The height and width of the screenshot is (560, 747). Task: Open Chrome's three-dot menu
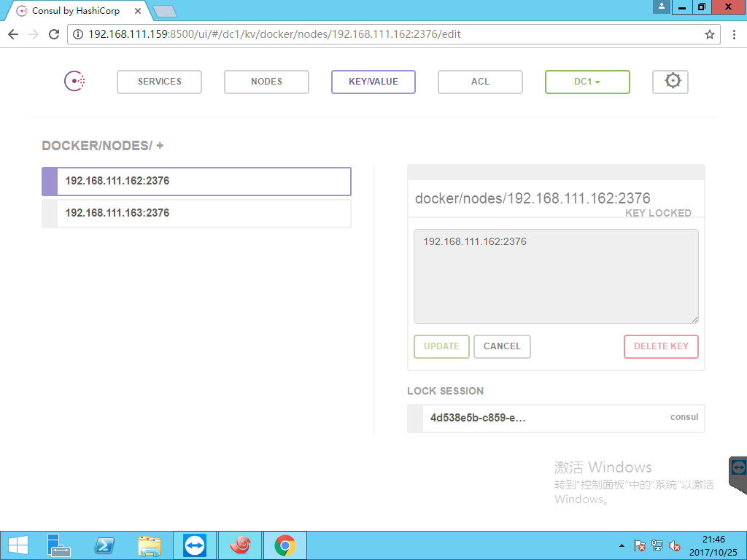(x=734, y=34)
